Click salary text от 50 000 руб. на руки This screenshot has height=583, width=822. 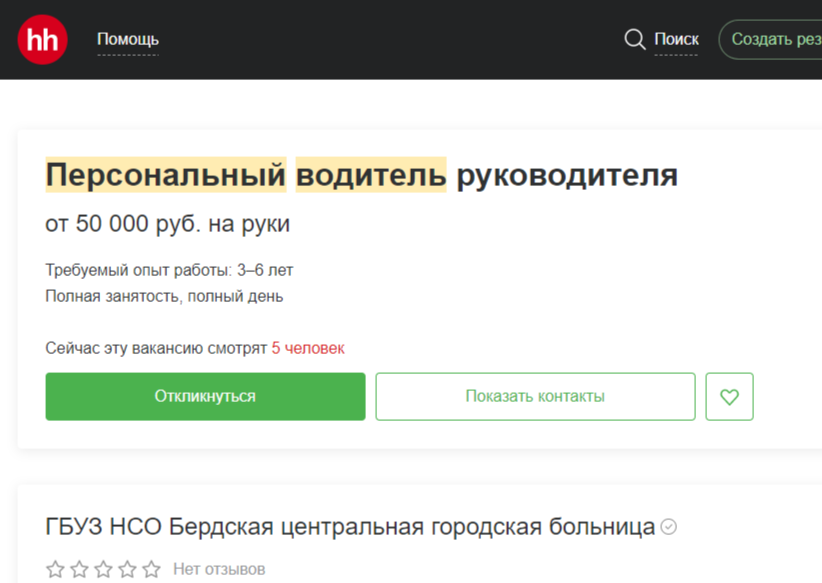point(168,224)
